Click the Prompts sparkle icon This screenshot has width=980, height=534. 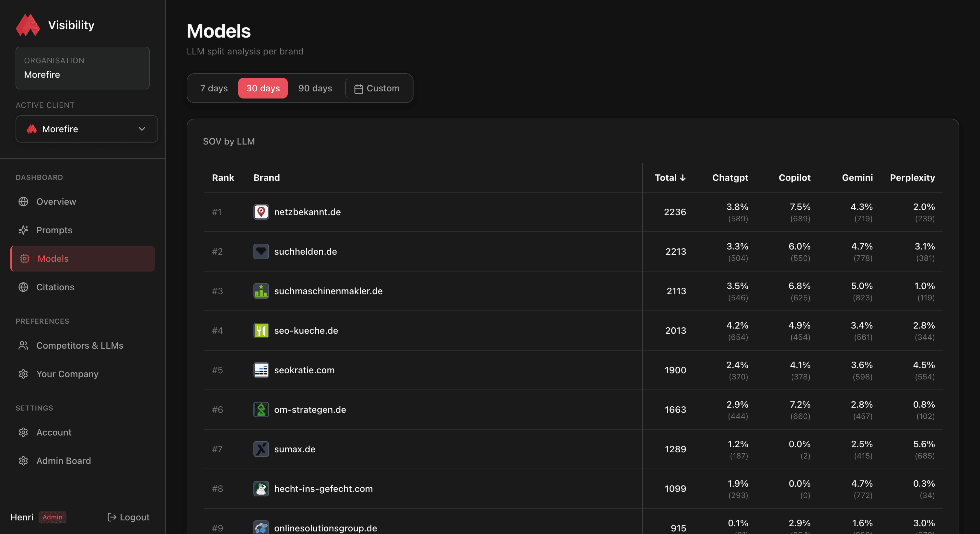[23, 230]
